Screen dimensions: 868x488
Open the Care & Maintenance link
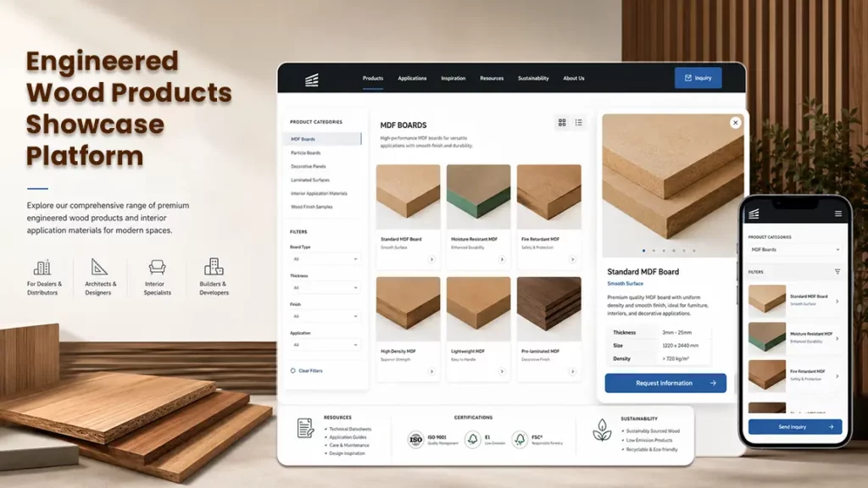coord(348,445)
